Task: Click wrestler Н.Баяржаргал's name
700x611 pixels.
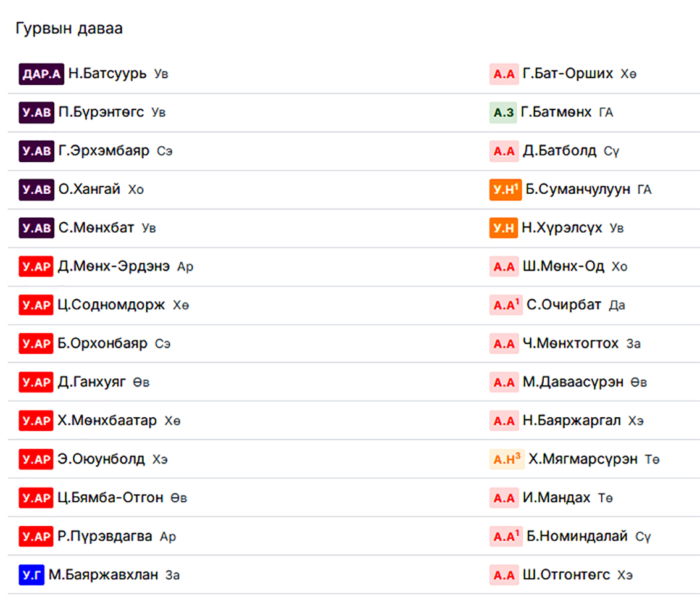Action: (572, 421)
